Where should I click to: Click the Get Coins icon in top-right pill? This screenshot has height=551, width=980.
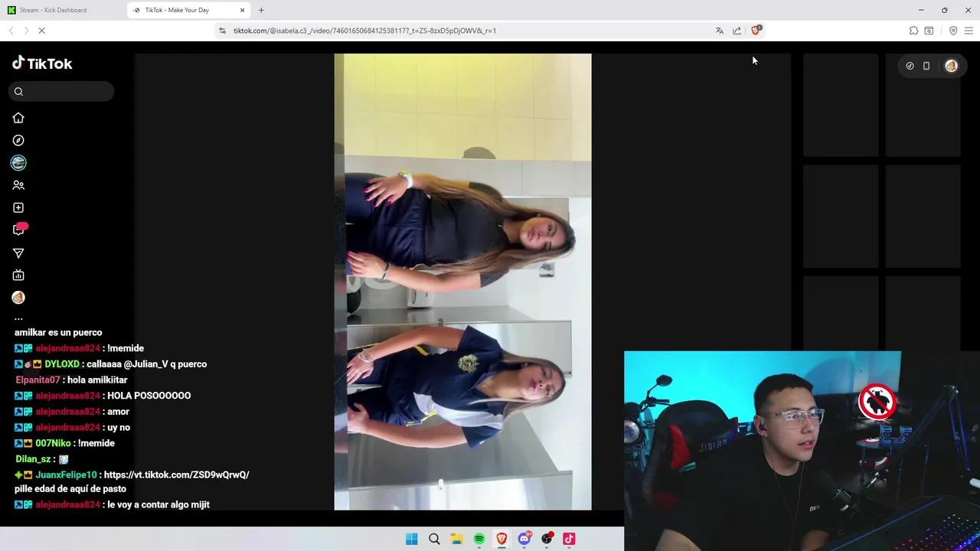click(x=910, y=66)
